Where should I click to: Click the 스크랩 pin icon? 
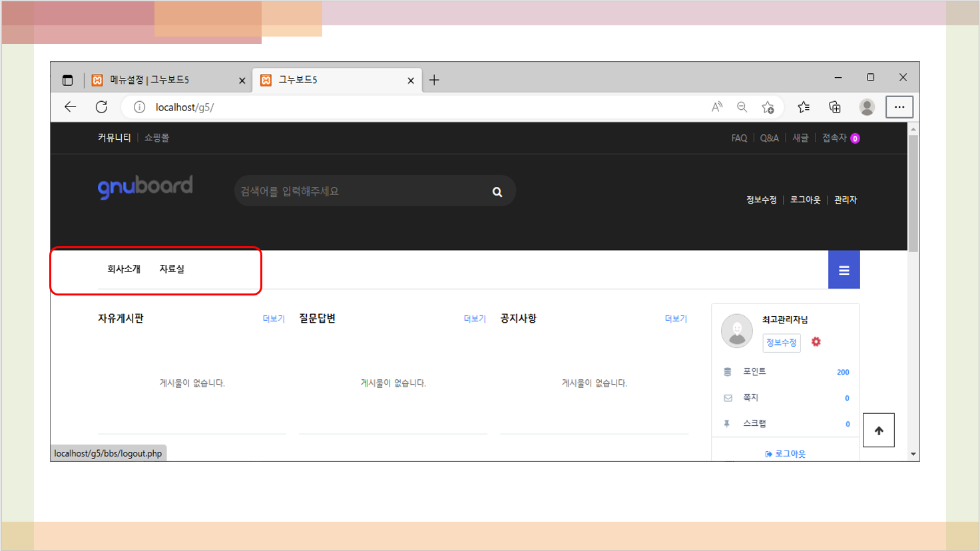(x=727, y=424)
